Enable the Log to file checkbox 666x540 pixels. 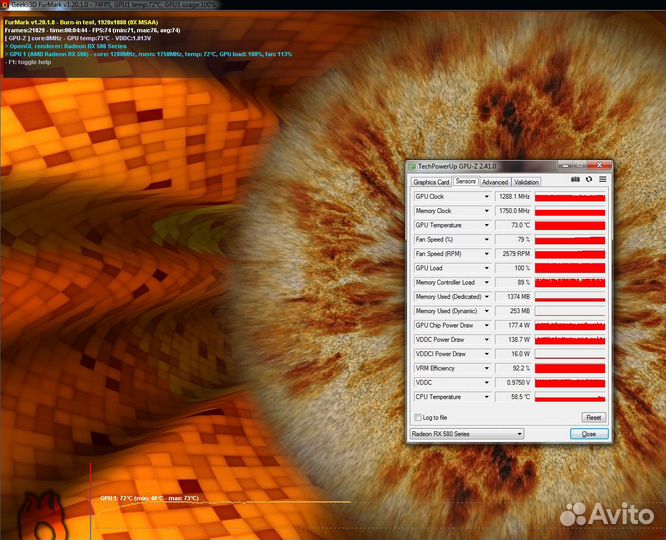pos(418,418)
